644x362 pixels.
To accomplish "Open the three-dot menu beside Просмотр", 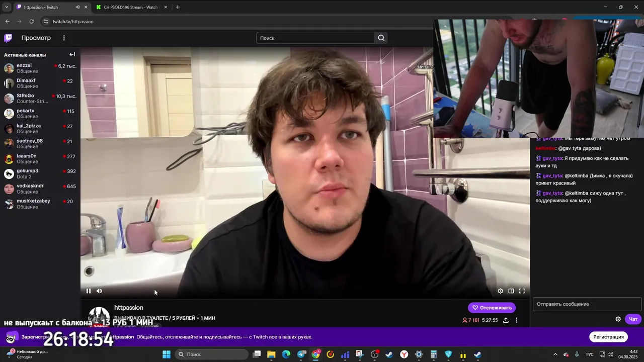I will [64, 38].
